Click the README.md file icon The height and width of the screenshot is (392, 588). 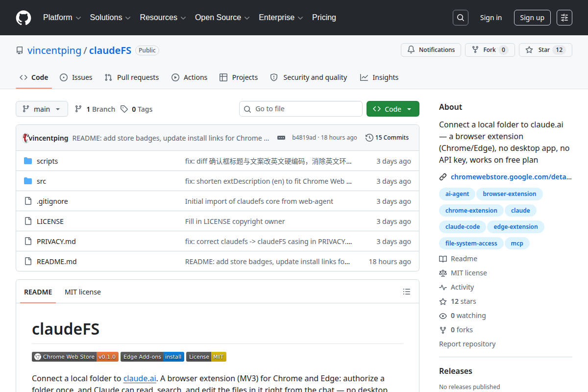tap(28, 262)
